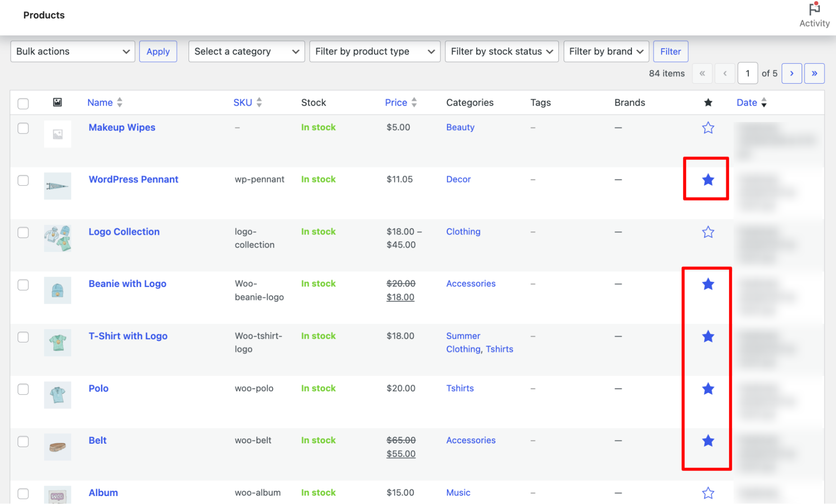Open the Album product link
The width and height of the screenshot is (836, 504).
[x=103, y=493]
